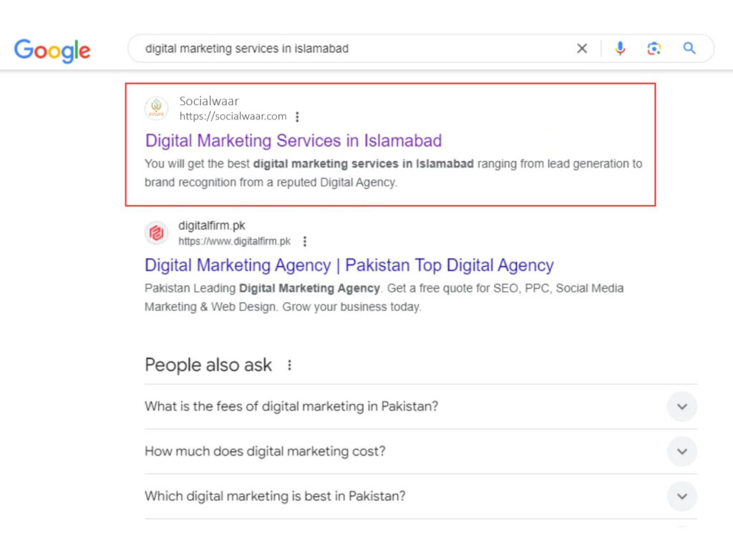
Task: Click the Socialwaar site favicon
Action: [156, 108]
